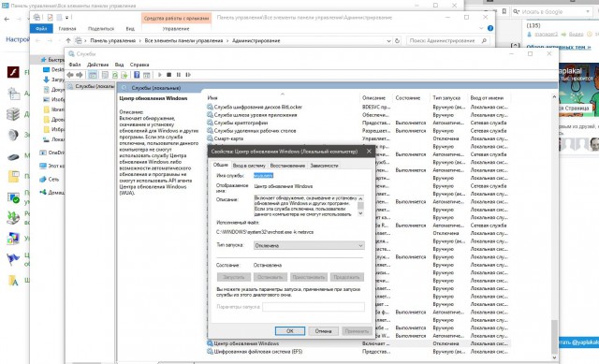Select the Общие tab in properties dialog
This screenshot has height=364, width=599.
click(x=221, y=165)
